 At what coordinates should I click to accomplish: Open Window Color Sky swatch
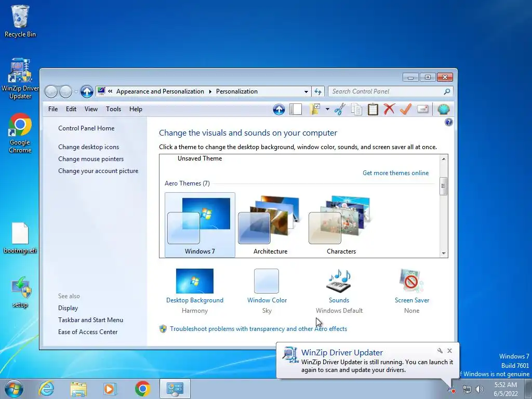[267, 281]
